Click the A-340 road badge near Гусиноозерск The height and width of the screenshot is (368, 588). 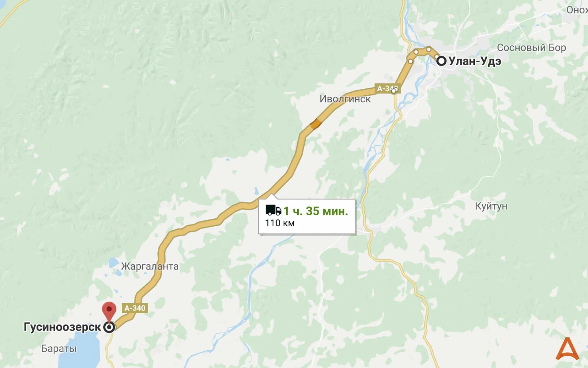135,308
